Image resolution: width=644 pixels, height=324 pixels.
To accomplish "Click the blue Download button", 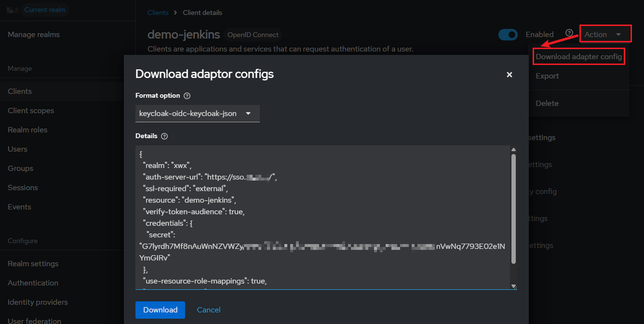I will tap(160, 310).
